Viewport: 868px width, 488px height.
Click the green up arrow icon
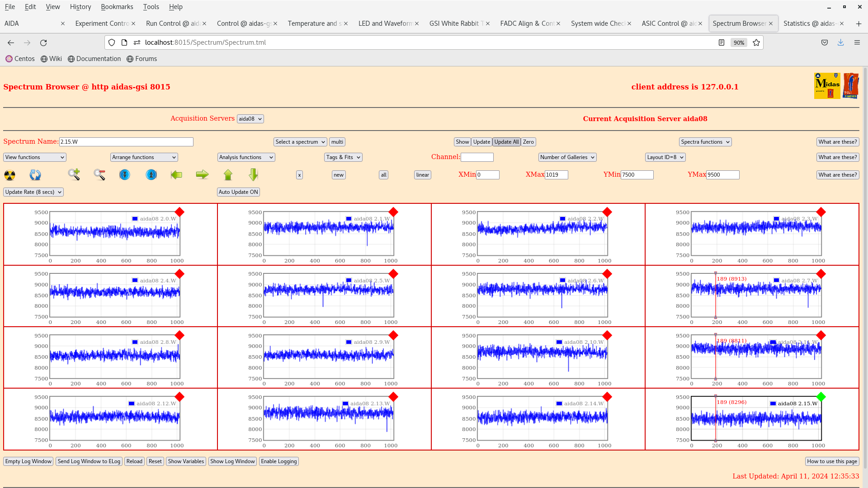[228, 175]
